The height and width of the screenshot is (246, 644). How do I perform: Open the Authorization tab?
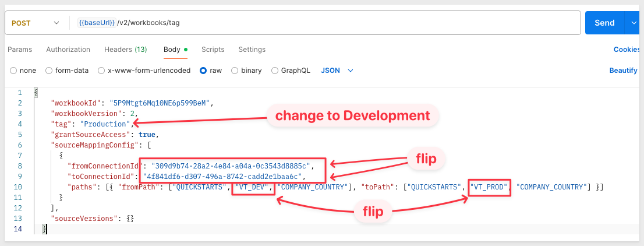point(68,50)
